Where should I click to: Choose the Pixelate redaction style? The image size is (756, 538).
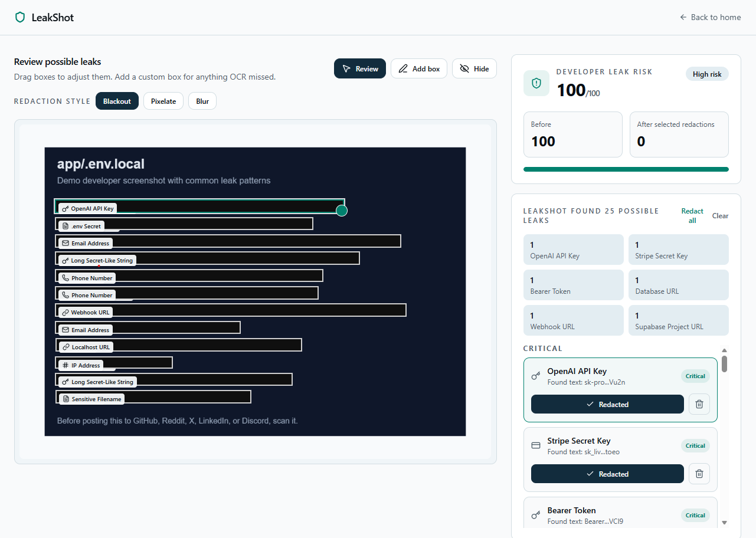163,101
